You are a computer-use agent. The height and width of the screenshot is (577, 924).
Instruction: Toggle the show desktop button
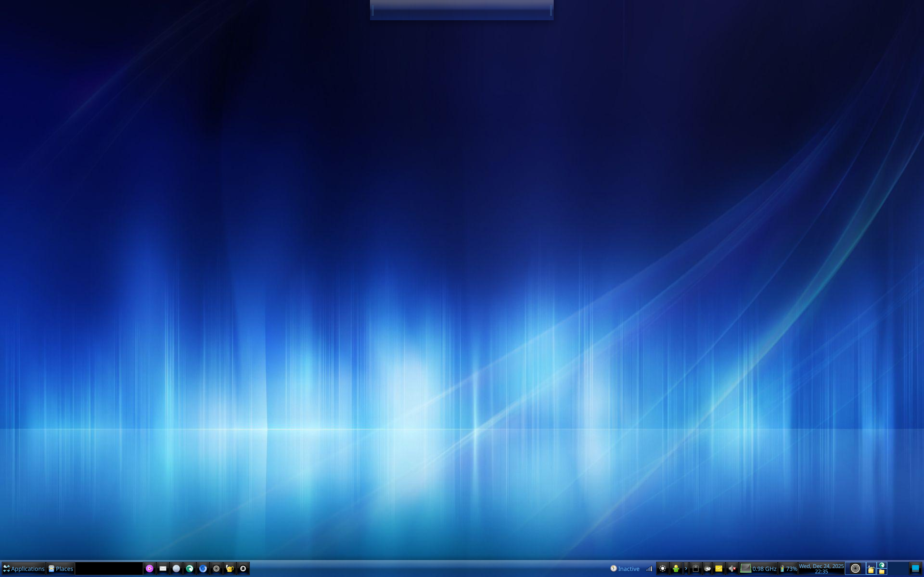[x=915, y=569]
